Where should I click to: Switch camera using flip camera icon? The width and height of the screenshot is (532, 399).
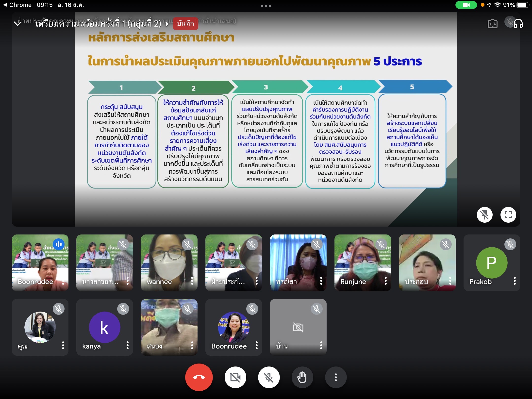pyautogui.click(x=492, y=24)
